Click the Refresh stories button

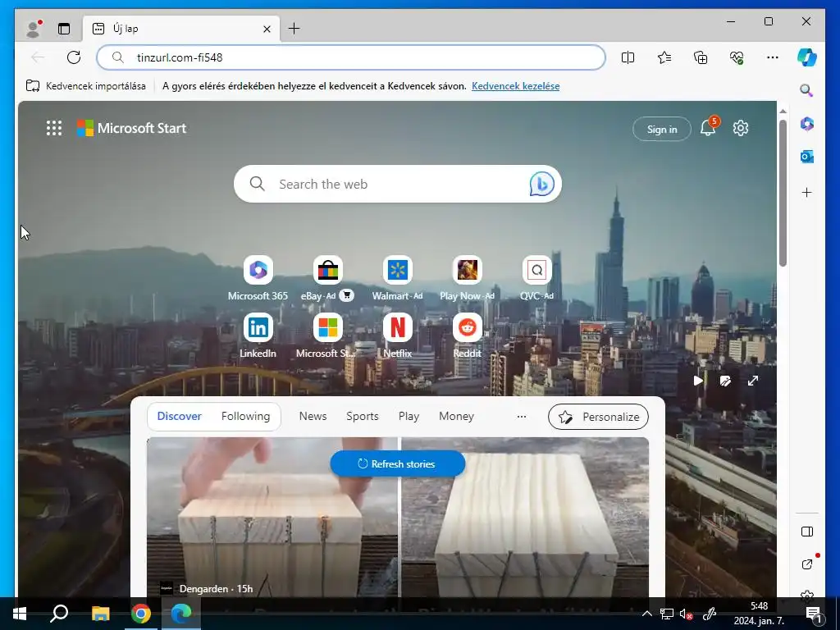[398, 464]
